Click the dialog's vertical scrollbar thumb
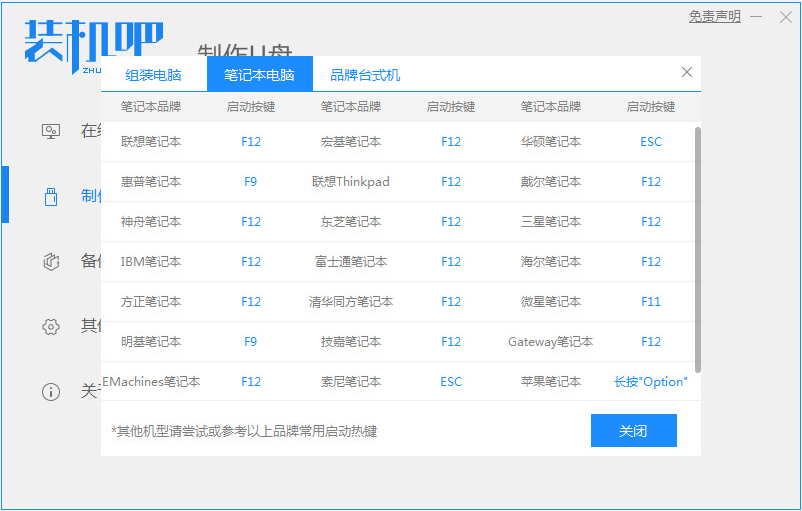802x511 pixels. point(697,250)
